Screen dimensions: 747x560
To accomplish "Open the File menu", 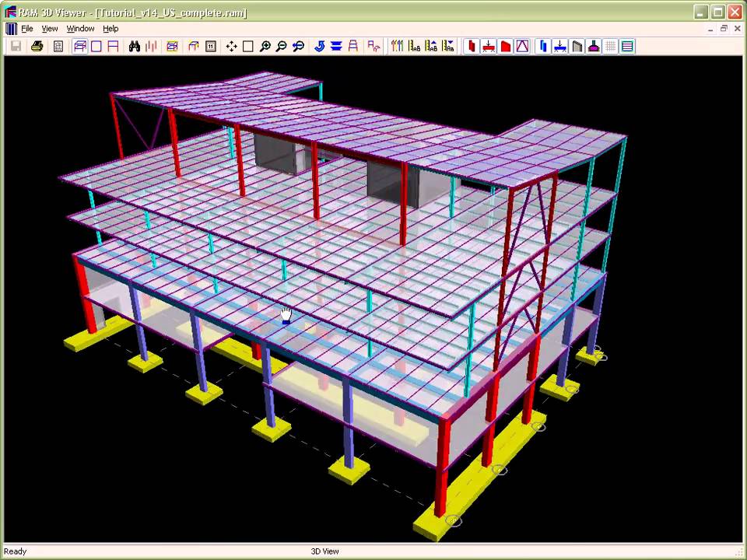I will (27, 29).
